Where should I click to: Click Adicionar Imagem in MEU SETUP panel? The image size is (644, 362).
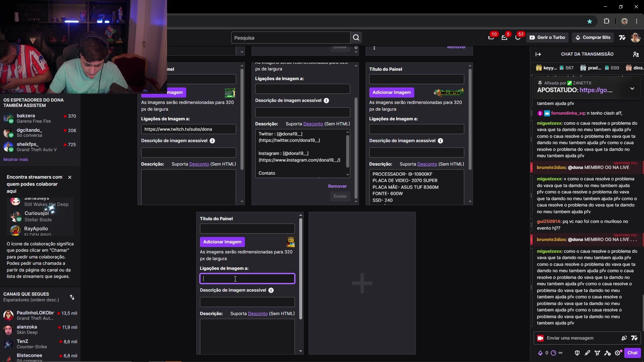point(391,93)
